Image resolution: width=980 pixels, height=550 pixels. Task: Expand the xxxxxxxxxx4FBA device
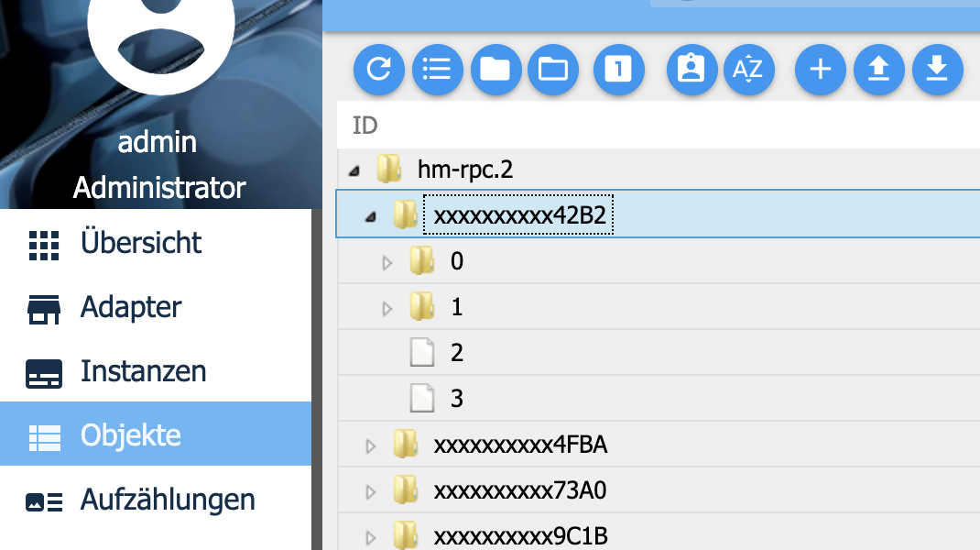point(371,446)
